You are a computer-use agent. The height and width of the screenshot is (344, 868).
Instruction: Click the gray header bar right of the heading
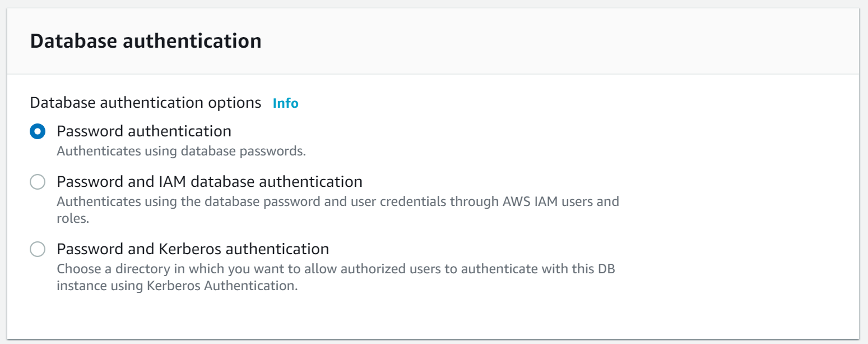[560, 41]
